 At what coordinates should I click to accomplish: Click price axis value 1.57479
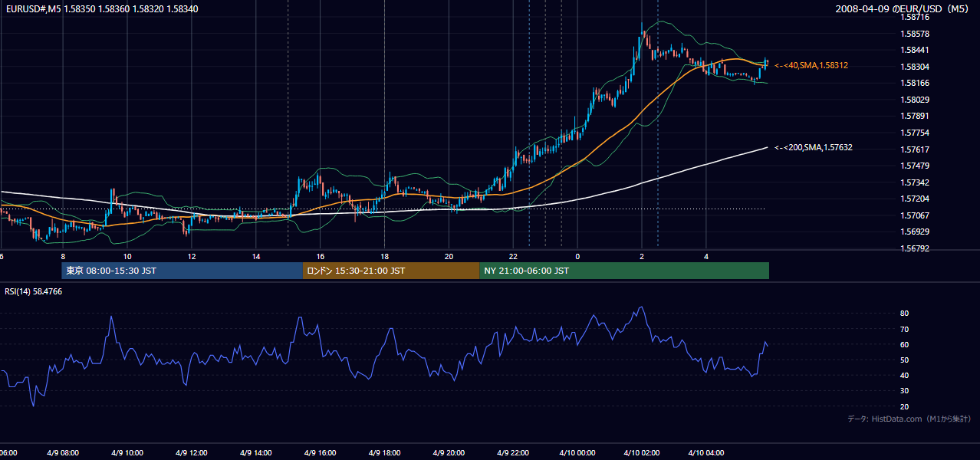916,166
